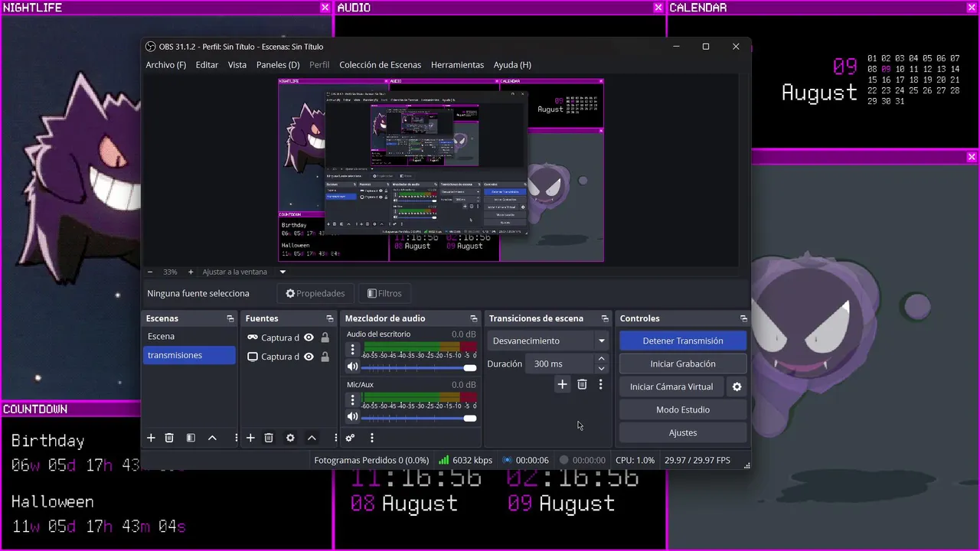The width and height of the screenshot is (980, 551).
Task: Select the transmisiones scene
Action: coord(189,355)
